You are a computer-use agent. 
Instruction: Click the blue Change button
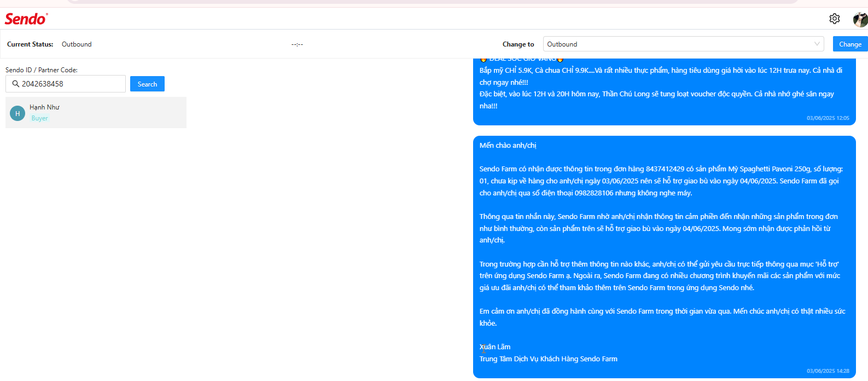click(850, 44)
